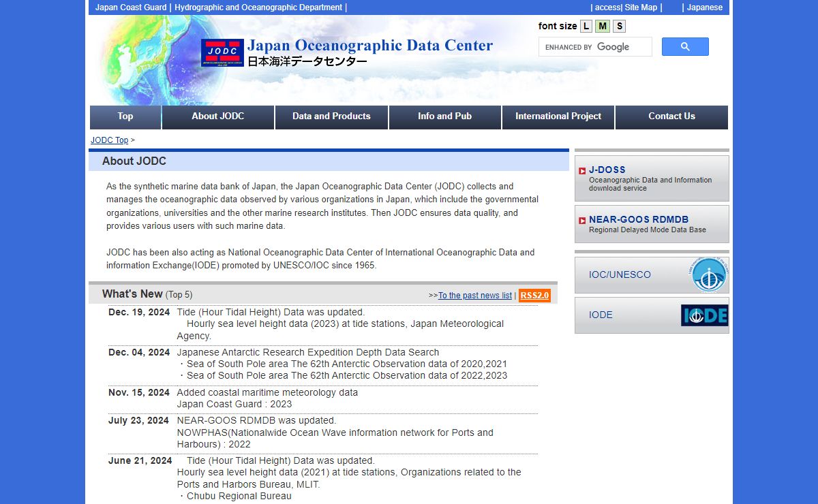Click the 'What's New' heading
This screenshot has height=504, width=818.
[x=132, y=294]
